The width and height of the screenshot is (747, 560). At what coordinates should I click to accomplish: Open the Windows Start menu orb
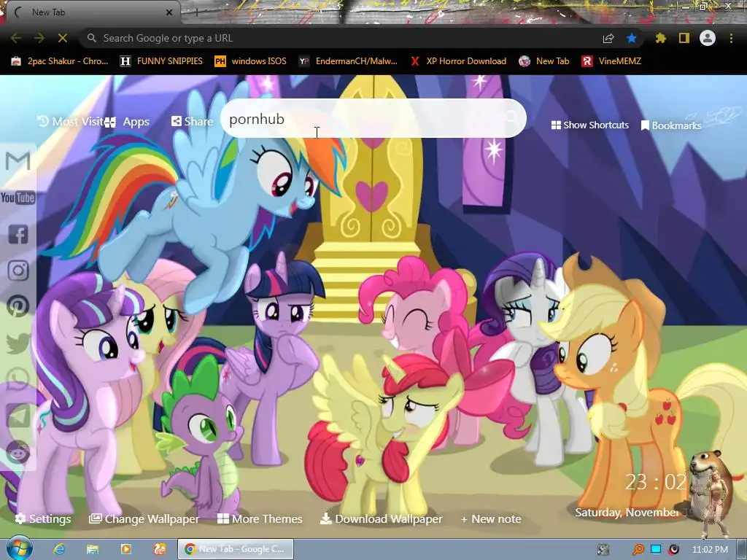pyautogui.click(x=19, y=548)
